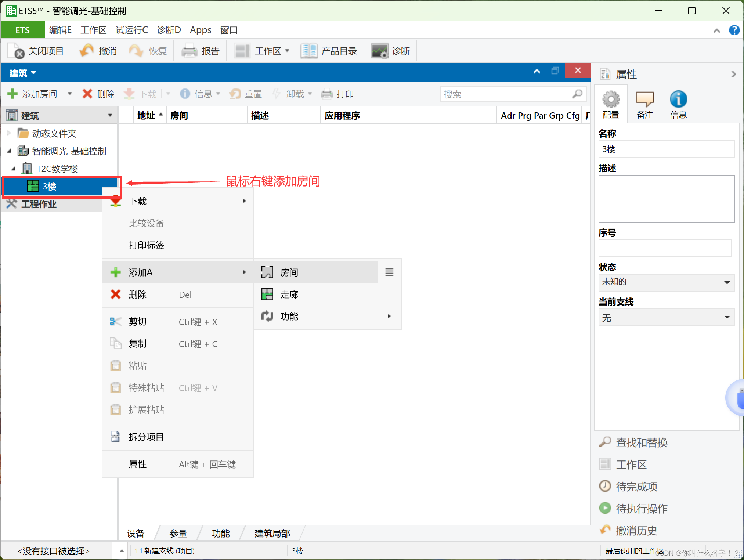Screen dimensions: 744x560
Task: Open the Catalog book icon
Action: click(309, 51)
